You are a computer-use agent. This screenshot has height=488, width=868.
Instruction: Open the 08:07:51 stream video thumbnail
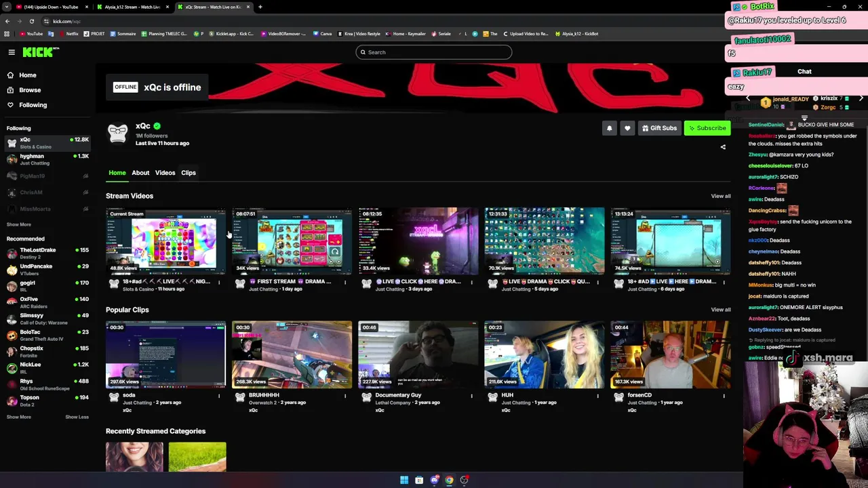tap(292, 241)
